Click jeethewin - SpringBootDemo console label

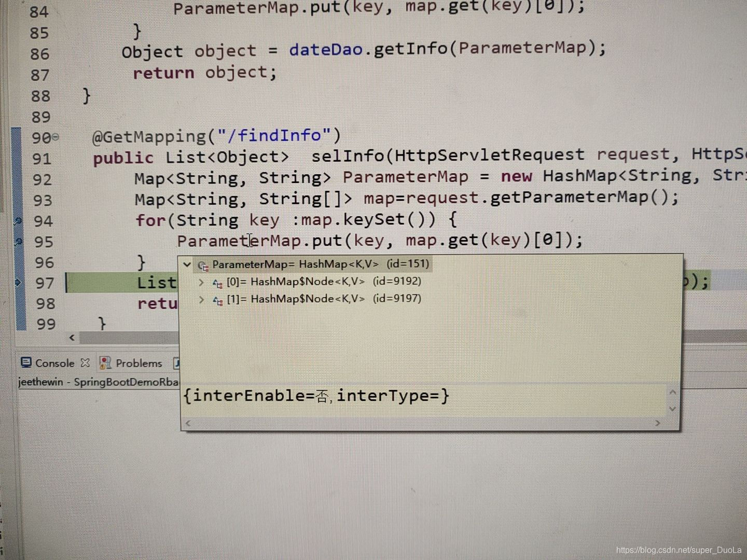[x=99, y=382]
